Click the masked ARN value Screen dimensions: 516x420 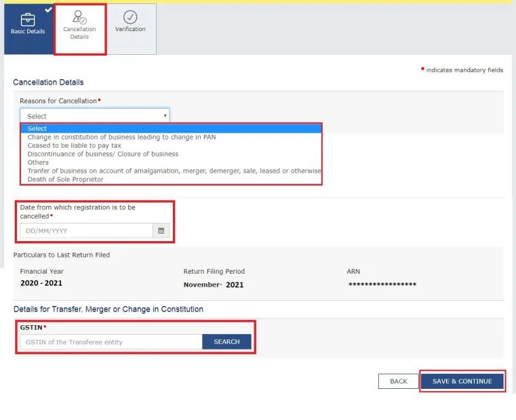point(382,285)
